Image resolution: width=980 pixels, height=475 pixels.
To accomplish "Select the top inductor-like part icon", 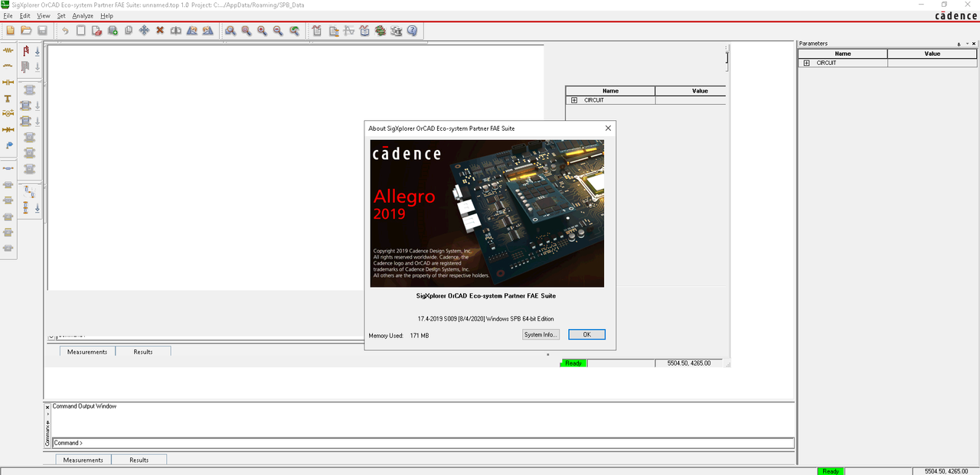I will [8, 66].
